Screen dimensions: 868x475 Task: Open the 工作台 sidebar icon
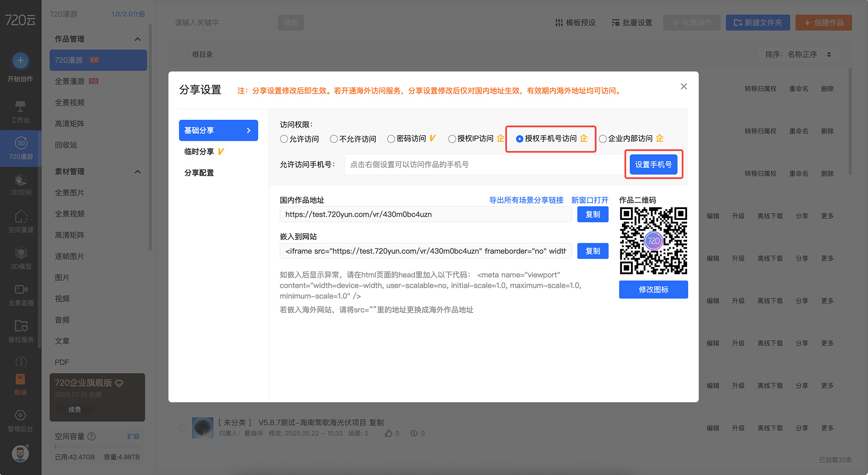pyautogui.click(x=20, y=107)
